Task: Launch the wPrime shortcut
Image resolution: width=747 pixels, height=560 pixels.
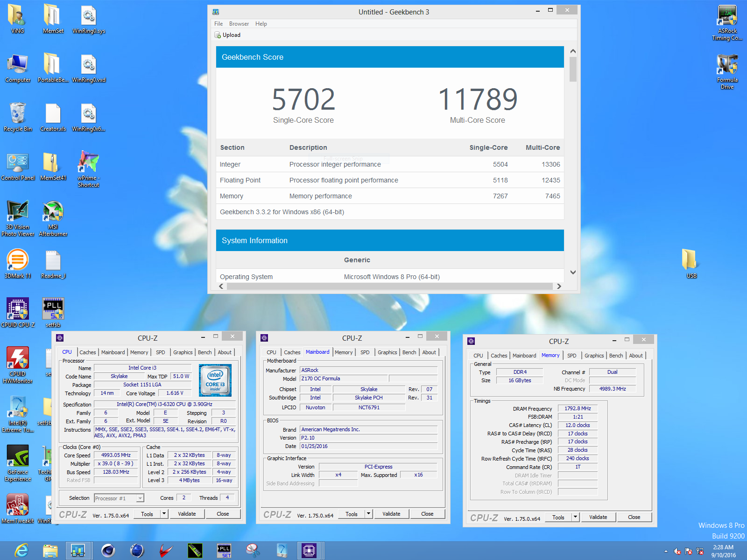Action: [x=88, y=169]
